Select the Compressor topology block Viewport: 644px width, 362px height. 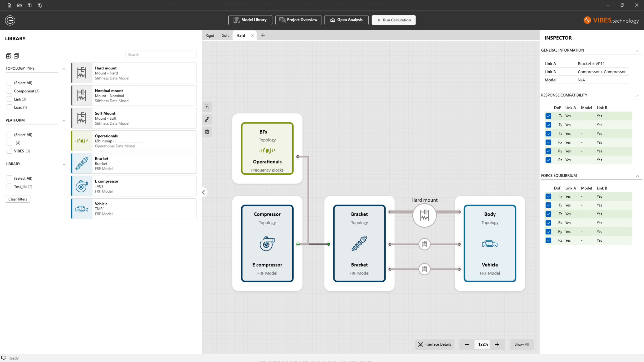point(267,243)
